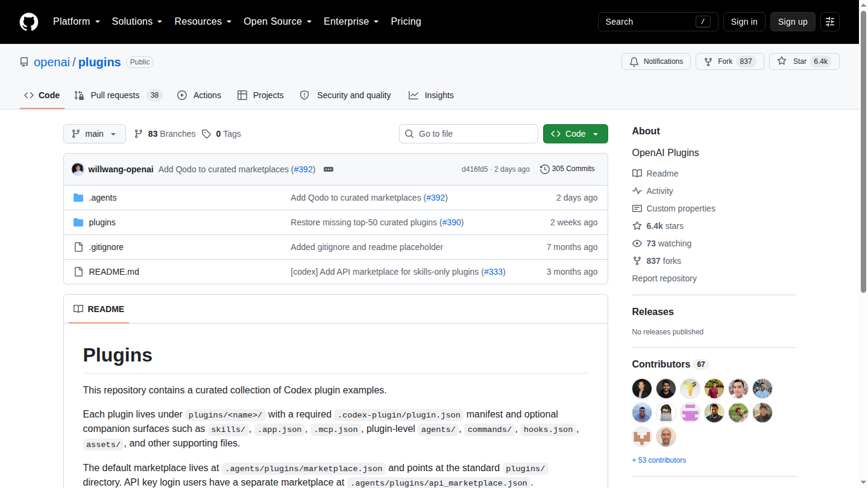Open the Pull requests tab

pyautogui.click(x=118, y=95)
